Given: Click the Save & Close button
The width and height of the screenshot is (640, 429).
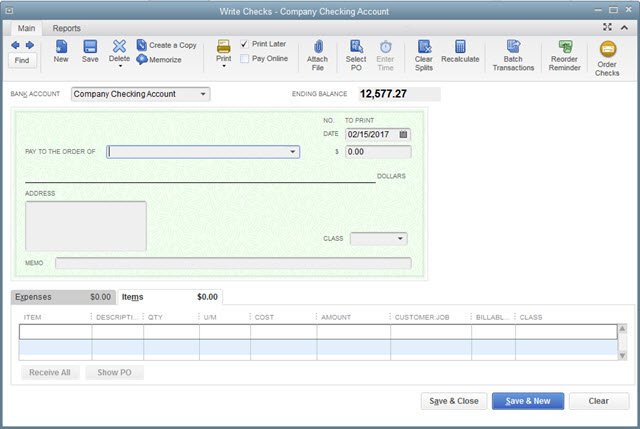Looking at the screenshot, I should tap(456, 401).
